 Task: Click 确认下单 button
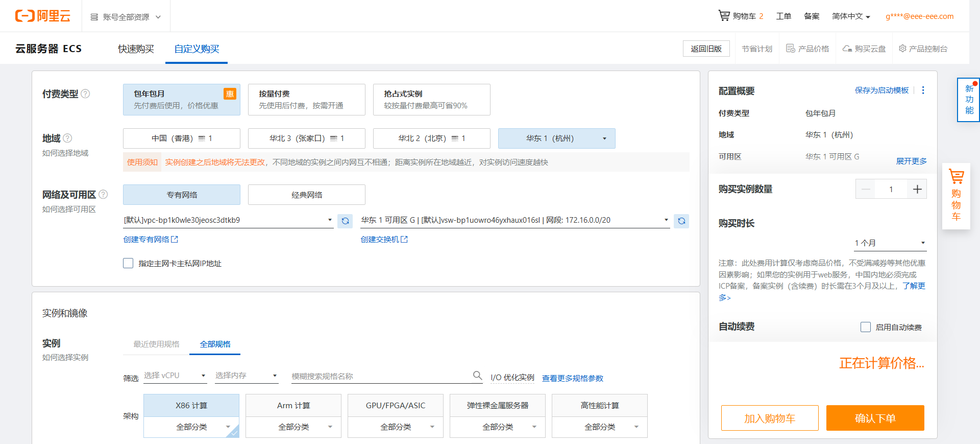tap(875, 418)
